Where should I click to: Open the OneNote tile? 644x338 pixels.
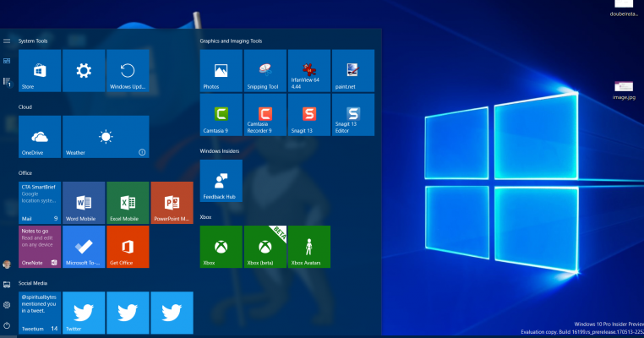click(40, 247)
